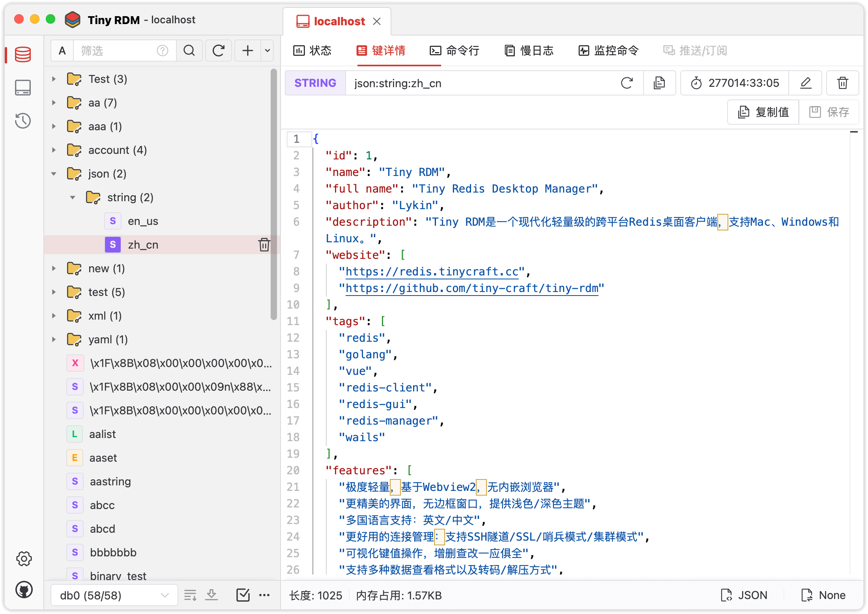Click the copy key name icon
Screen dimensions: 868x614
click(x=659, y=83)
